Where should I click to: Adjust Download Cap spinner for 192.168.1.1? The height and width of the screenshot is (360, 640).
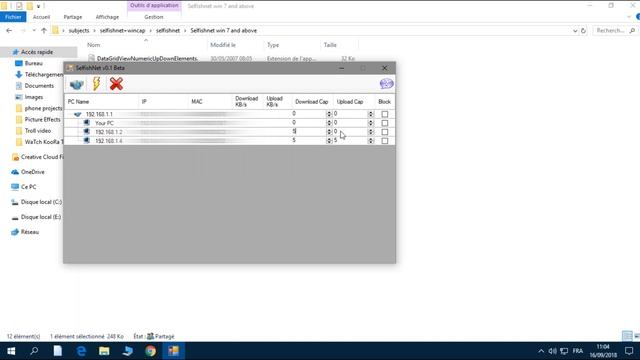tap(329, 114)
